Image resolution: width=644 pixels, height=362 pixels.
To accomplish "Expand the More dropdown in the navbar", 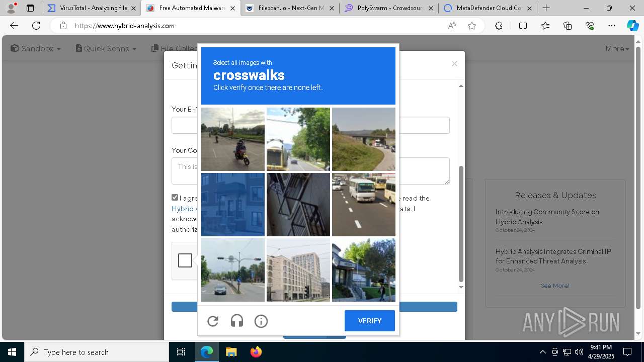I will pyautogui.click(x=617, y=49).
